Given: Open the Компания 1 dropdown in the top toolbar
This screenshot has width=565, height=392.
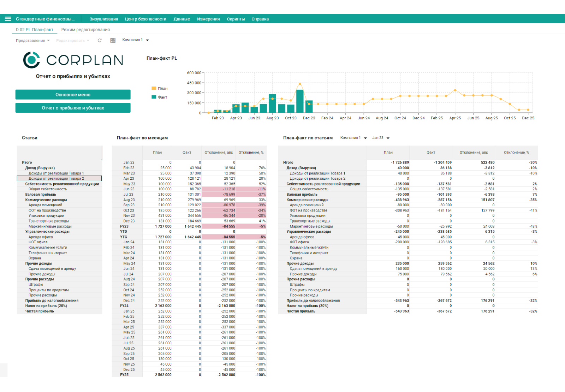Looking at the screenshot, I should pyautogui.click(x=136, y=40).
